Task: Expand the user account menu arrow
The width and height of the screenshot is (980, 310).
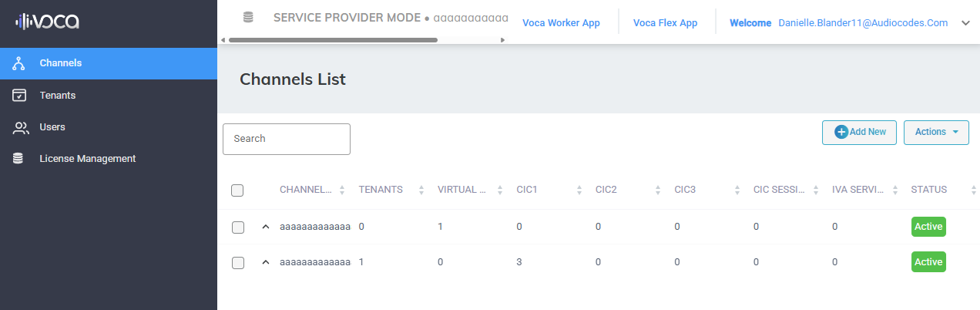Action: [965, 23]
